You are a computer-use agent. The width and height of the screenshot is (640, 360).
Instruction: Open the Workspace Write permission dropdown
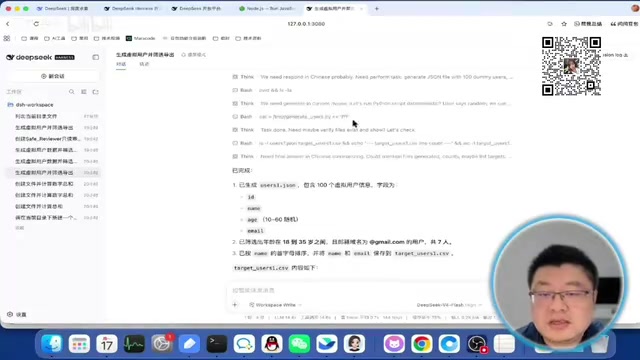pyautogui.click(x=276, y=305)
